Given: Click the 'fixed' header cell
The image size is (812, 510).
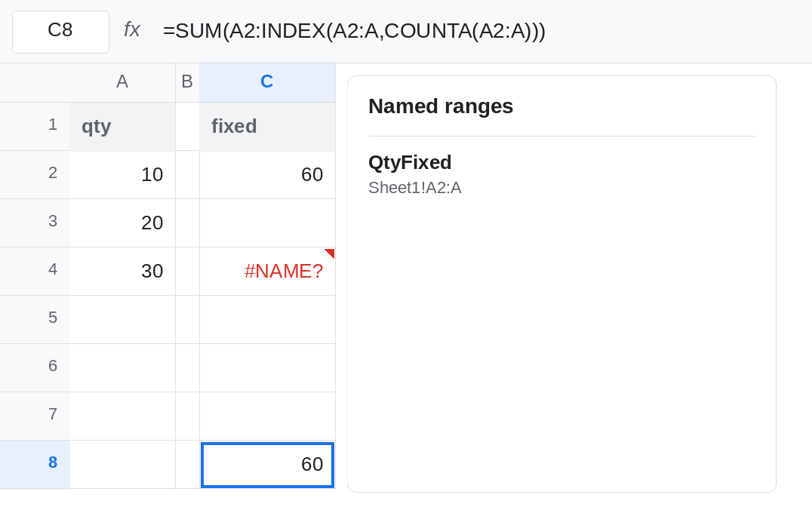Looking at the screenshot, I should pos(267,126).
